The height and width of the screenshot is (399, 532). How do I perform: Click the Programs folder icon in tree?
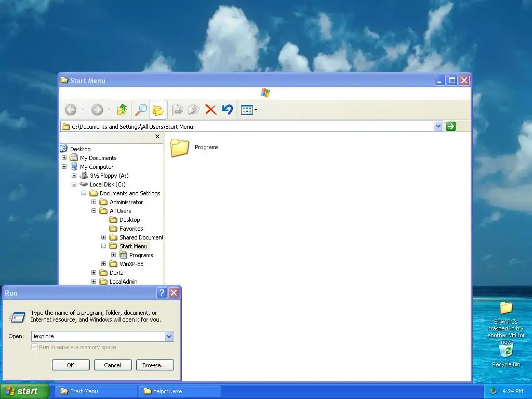[123, 255]
